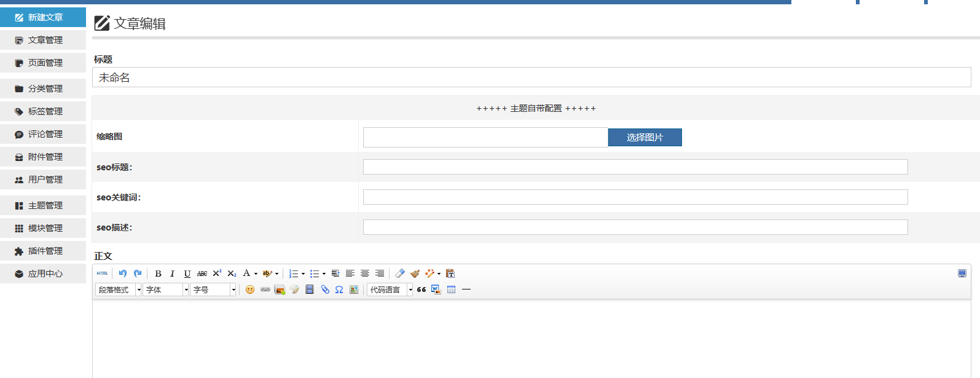
Task: Enter fullscreen editor mode
Action: [962, 274]
